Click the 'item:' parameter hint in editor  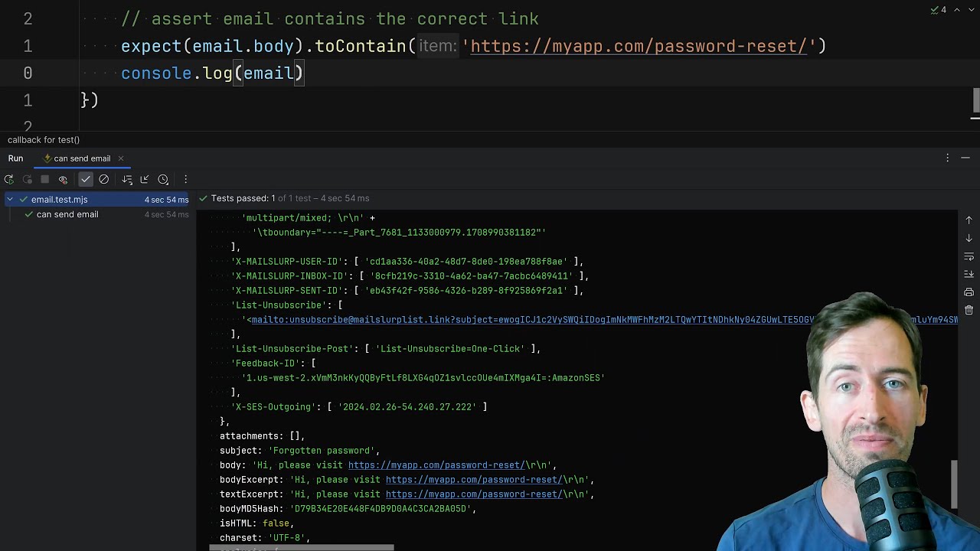(x=437, y=46)
